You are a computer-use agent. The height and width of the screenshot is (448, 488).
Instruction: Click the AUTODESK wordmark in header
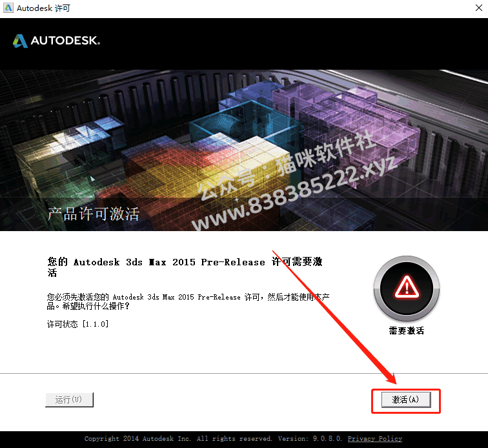click(x=65, y=41)
